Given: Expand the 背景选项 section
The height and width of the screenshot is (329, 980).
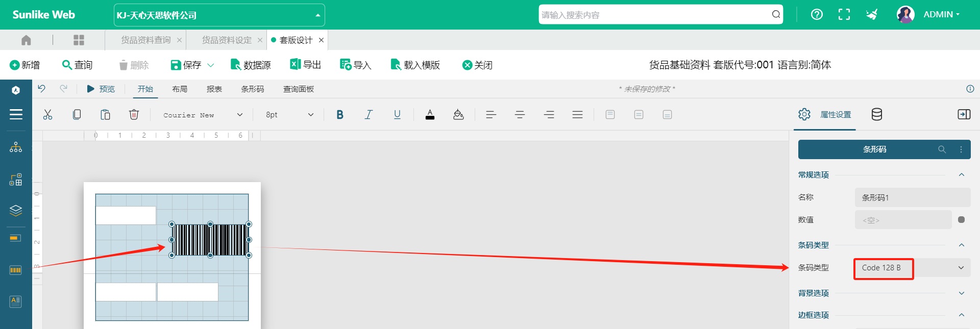Looking at the screenshot, I should coord(962,293).
